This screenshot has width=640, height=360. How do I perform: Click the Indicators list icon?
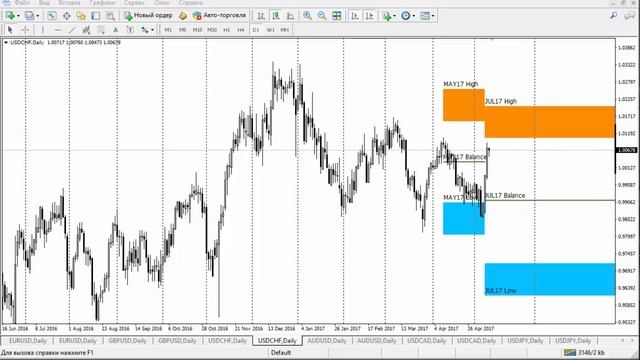(387, 16)
